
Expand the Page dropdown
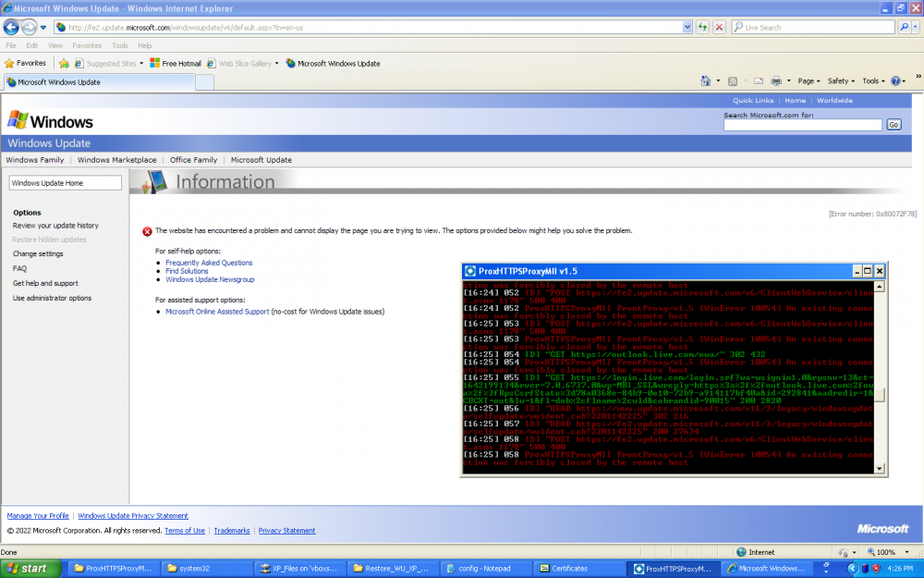coord(807,81)
